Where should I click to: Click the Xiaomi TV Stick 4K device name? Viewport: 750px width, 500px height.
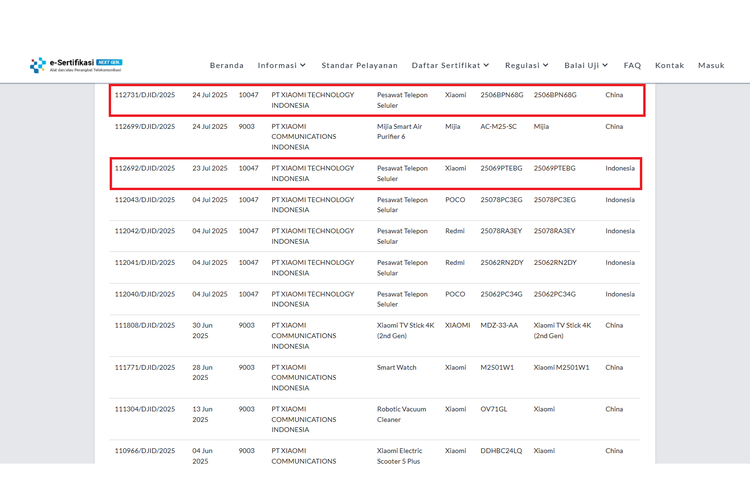pos(405,330)
